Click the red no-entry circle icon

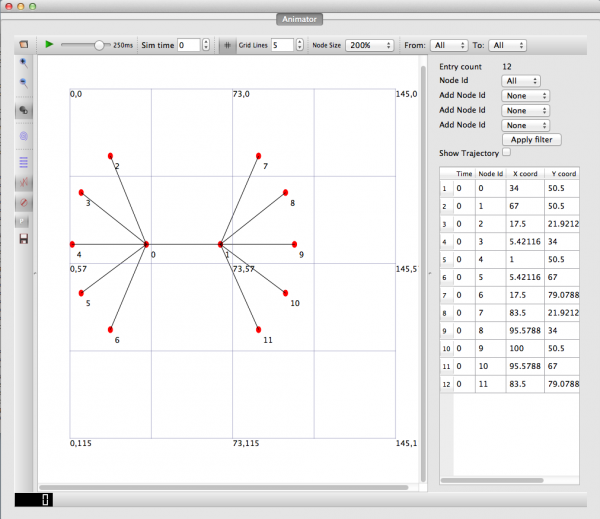pos(24,202)
